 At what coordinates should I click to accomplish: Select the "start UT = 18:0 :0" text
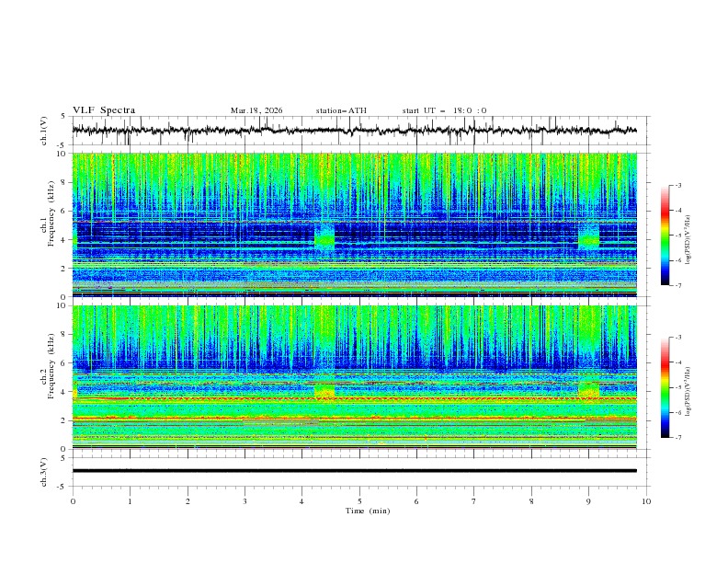[x=444, y=110]
